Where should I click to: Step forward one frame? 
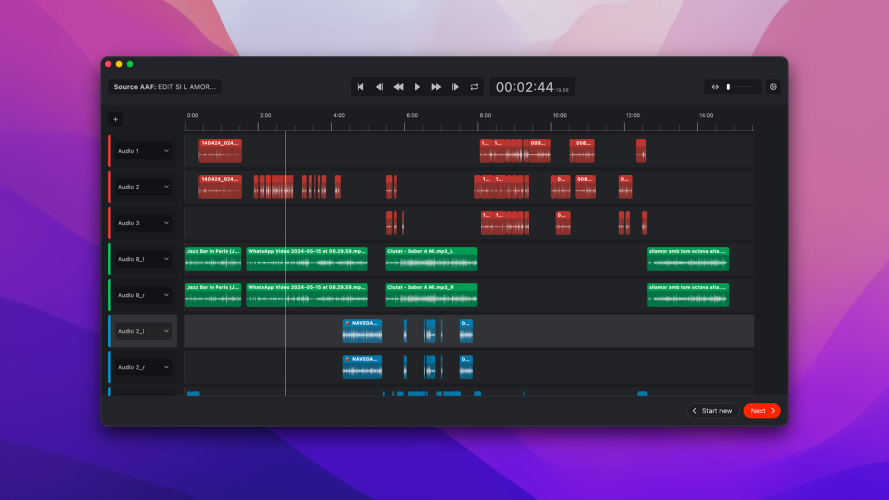(455, 87)
